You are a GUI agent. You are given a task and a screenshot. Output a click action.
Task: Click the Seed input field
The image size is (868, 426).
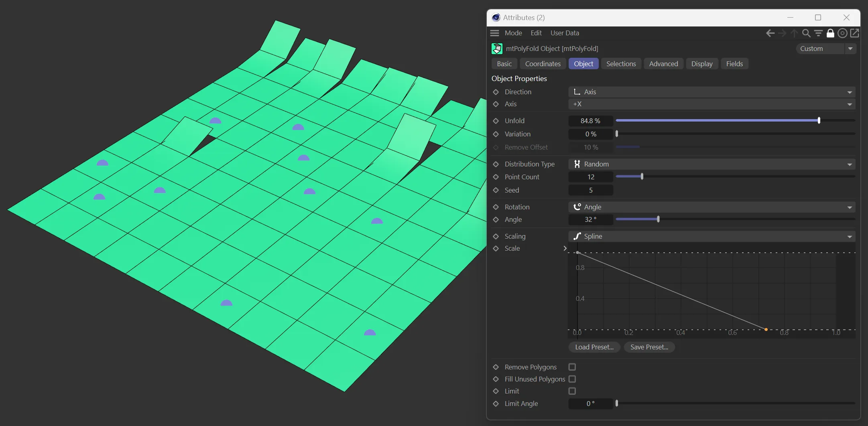click(590, 190)
